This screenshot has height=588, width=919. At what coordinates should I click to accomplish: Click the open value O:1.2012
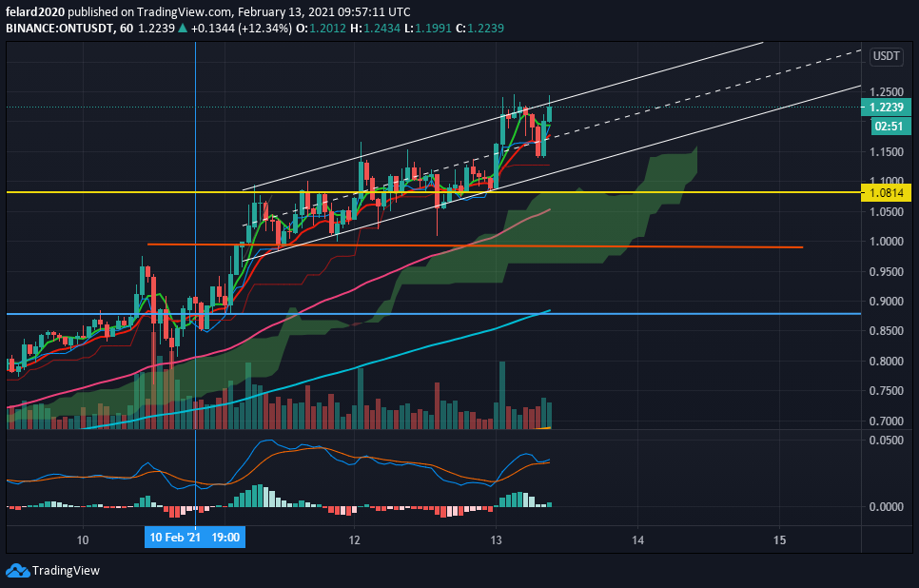click(321, 29)
